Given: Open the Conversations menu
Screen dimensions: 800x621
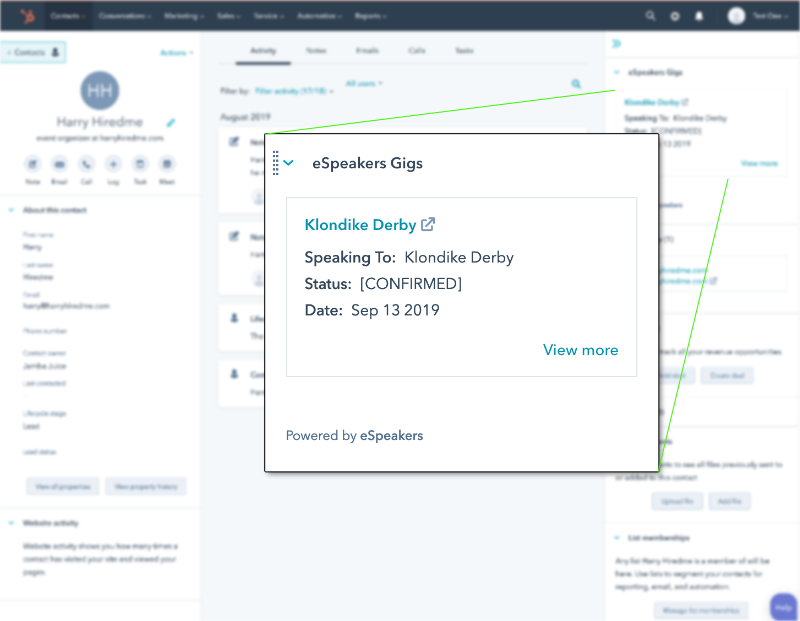Looking at the screenshot, I should 124,16.
